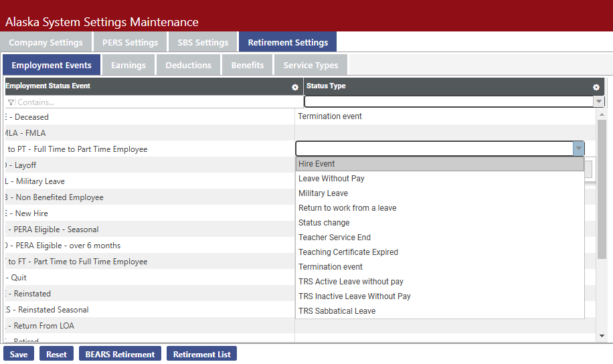Image resolution: width=613 pixels, height=364 pixels.
Task: Select Part Time to Full Time Employee row
Action: pyautogui.click(x=150, y=261)
